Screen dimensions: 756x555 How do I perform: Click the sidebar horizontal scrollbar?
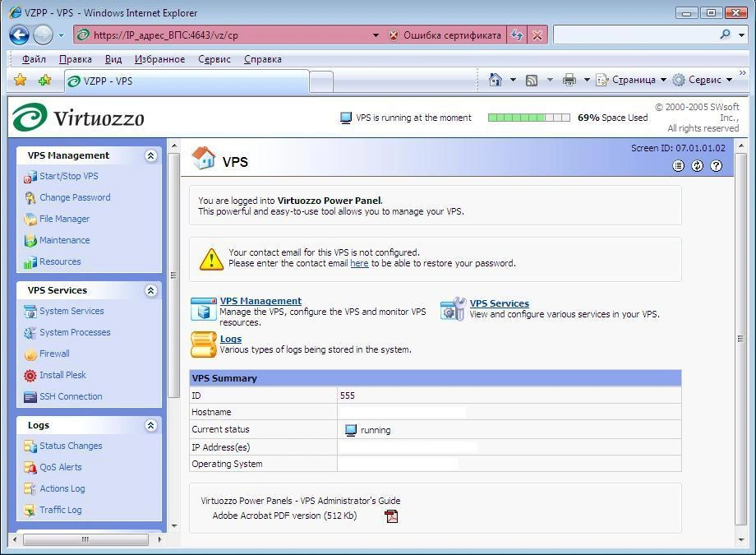[x=85, y=539]
